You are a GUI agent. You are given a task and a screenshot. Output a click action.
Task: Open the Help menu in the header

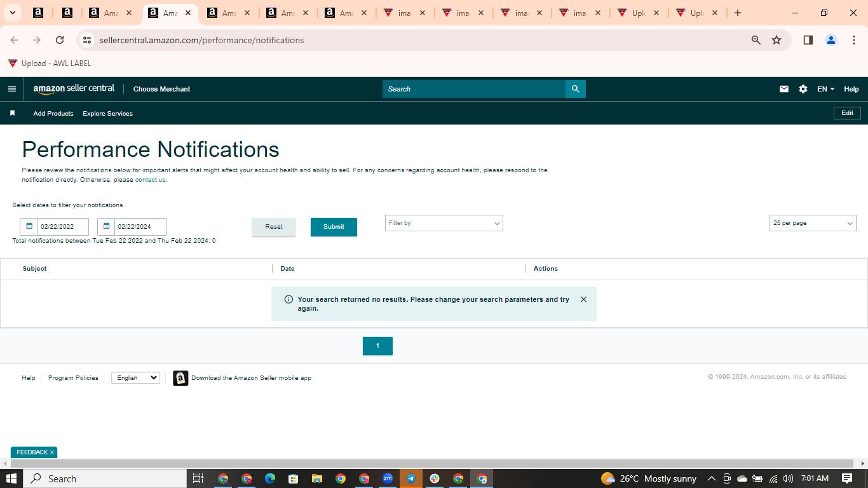coord(851,89)
